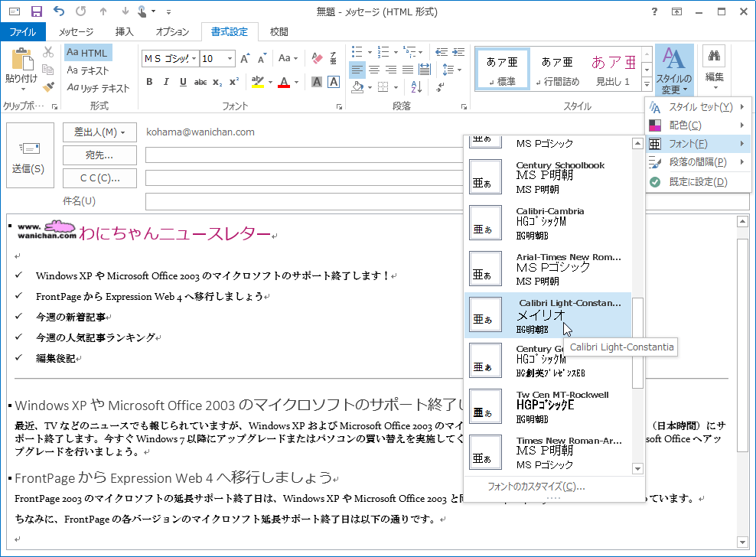The image size is (756, 557).
Task: Open the 配色 submenu
Action: coord(698,125)
